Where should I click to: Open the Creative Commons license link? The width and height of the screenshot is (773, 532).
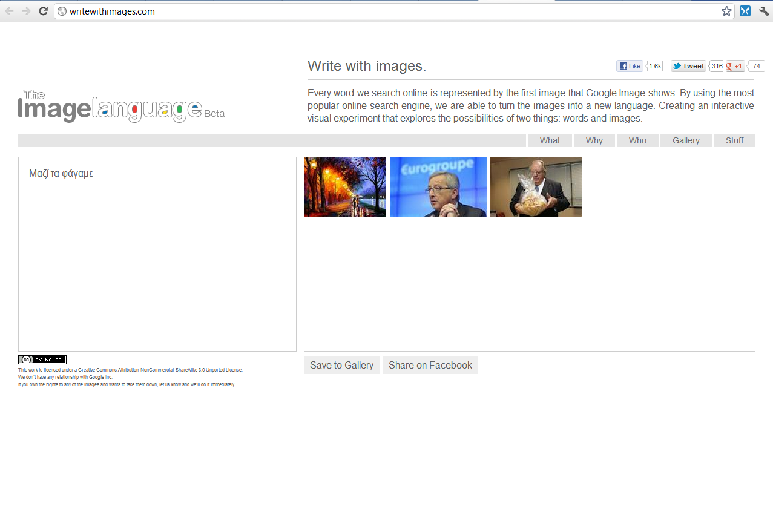160,370
